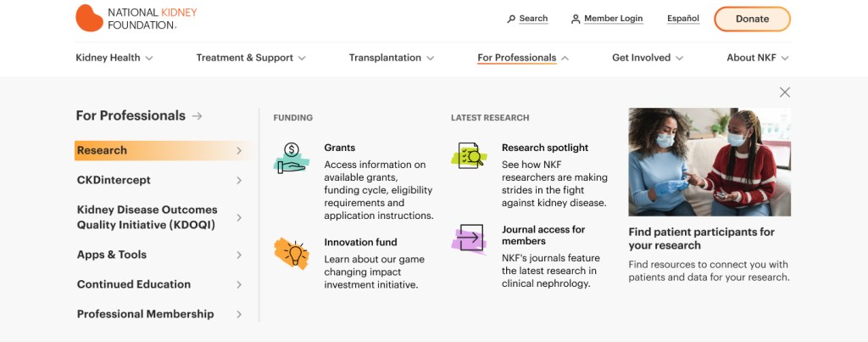Image resolution: width=868 pixels, height=342 pixels.
Task: Click the Innovation fund lightbulb icon
Action: pyautogui.click(x=292, y=253)
